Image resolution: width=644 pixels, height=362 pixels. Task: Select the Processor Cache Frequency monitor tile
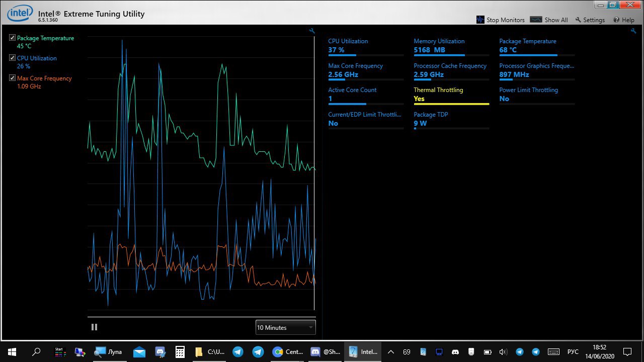451,71
